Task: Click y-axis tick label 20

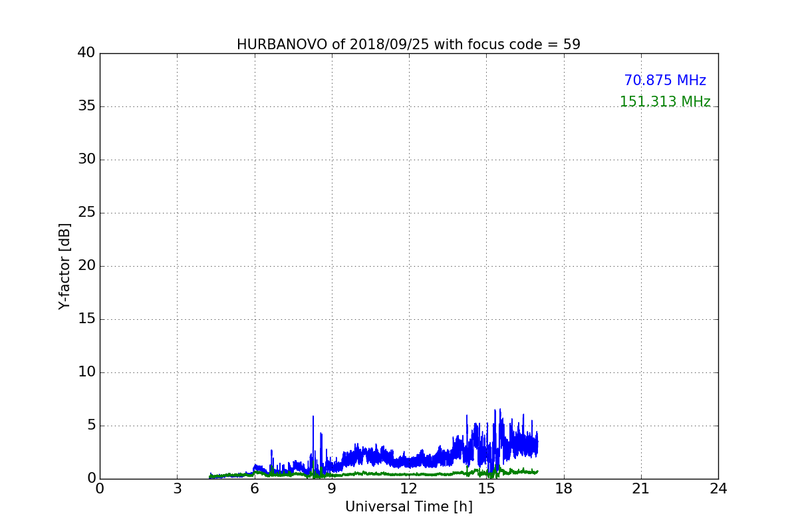Action: coord(86,266)
